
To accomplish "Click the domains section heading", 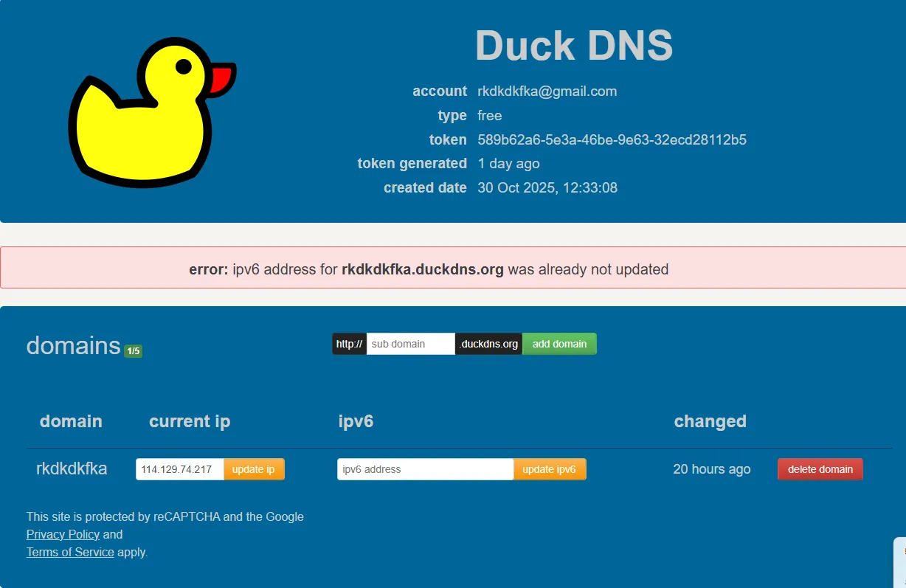I will tap(73, 345).
